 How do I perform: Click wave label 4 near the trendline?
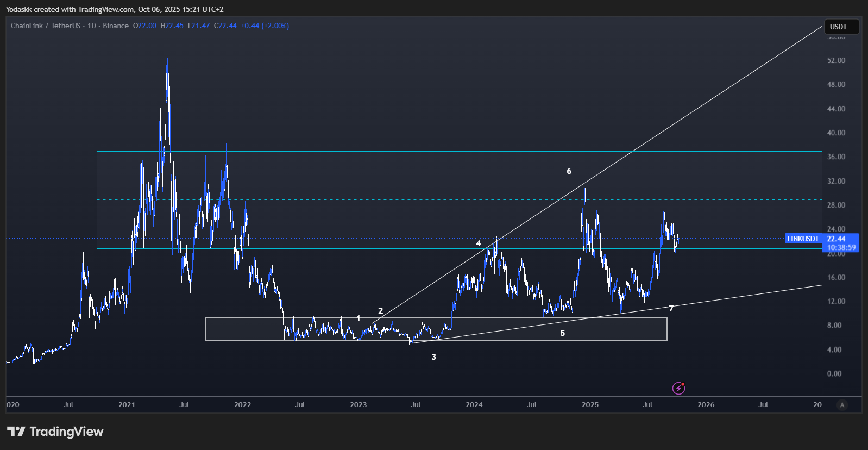pyautogui.click(x=478, y=243)
